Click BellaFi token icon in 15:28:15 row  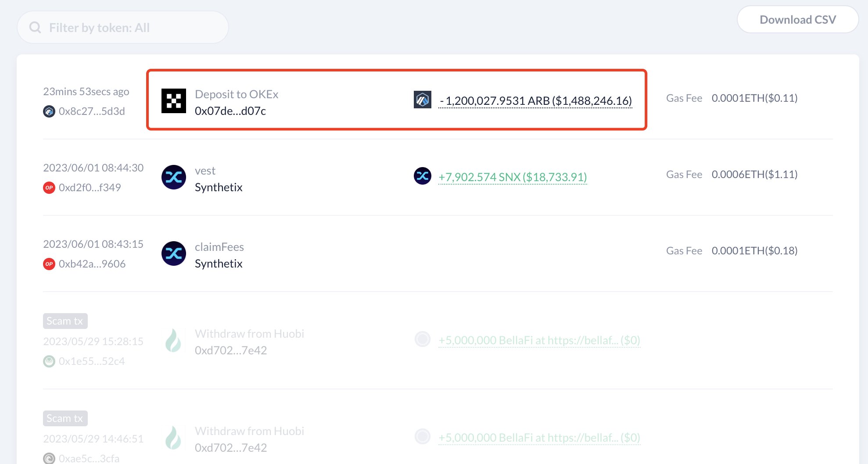pos(423,339)
